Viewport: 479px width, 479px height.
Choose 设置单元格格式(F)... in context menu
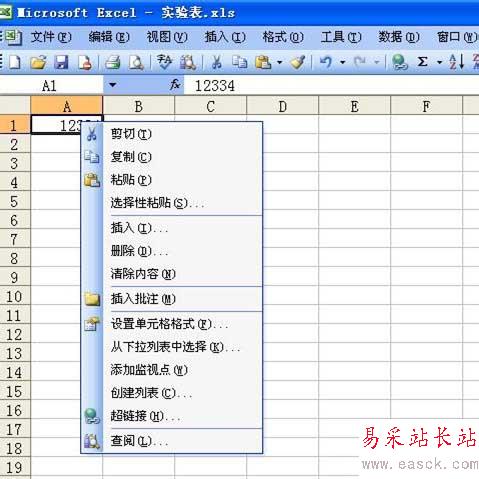pyautogui.click(x=172, y=324)
